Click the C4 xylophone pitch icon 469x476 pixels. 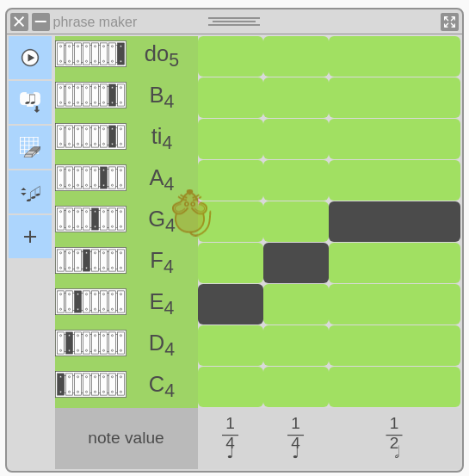90,384
